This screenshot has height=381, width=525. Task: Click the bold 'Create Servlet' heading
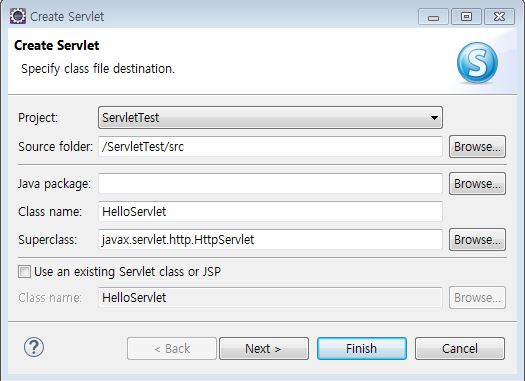[57, 45]
